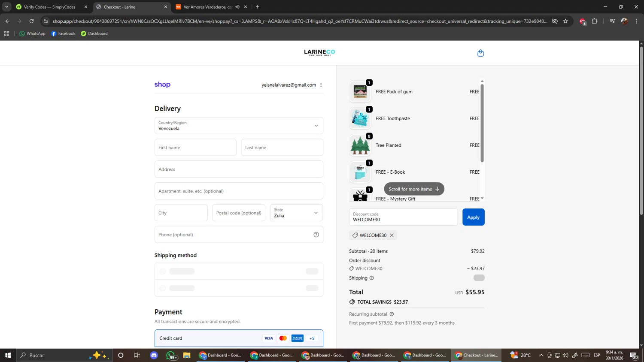Click the Last name field

tap(282, 148)
